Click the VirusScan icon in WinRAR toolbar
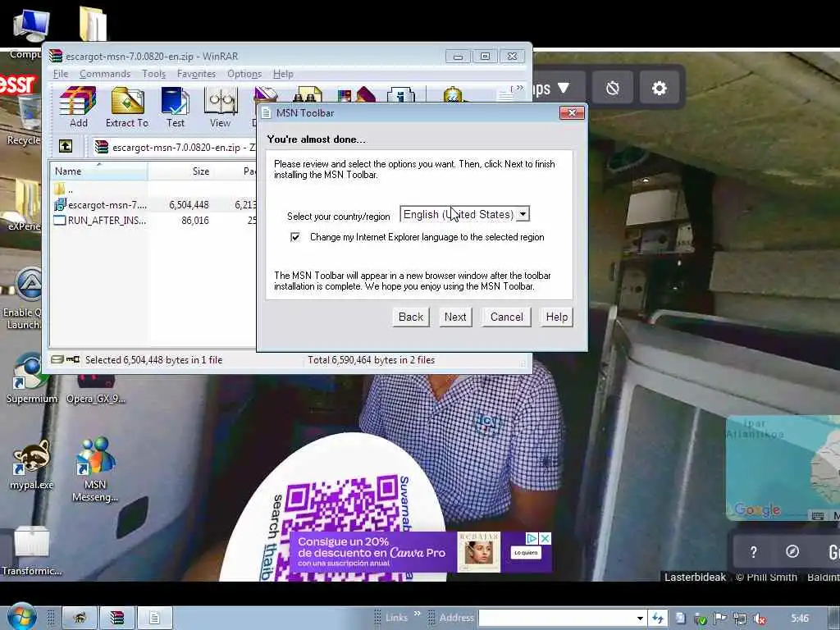This screenshot has height=630, width=840. tap(454, 95)
